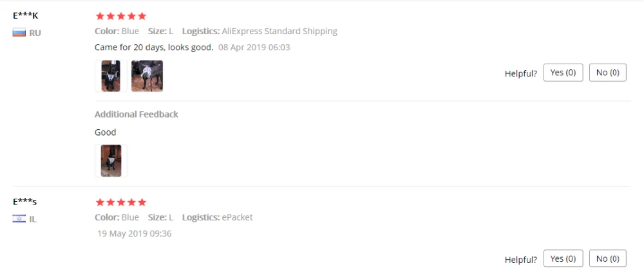Vote No (0) on E***s's review
Image resolution: width=644 pixels, height=279 pixels.
(607, 258)
